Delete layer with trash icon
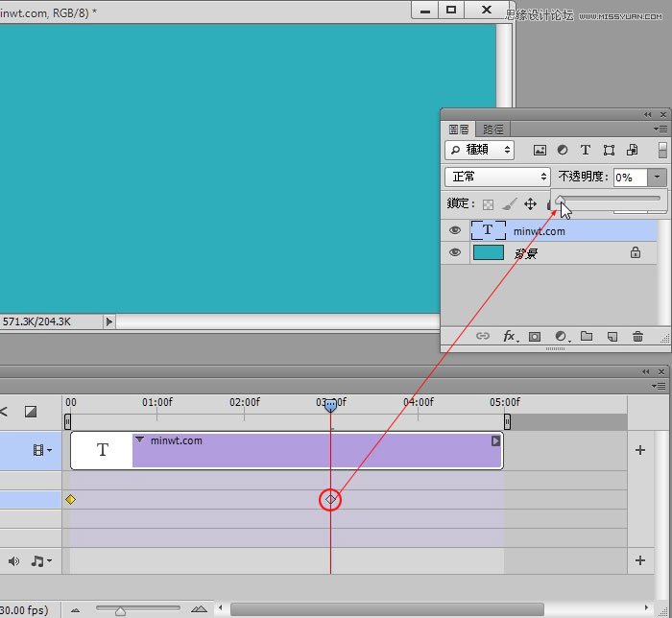This screenshot has height=618, width=672. [637, 337]
